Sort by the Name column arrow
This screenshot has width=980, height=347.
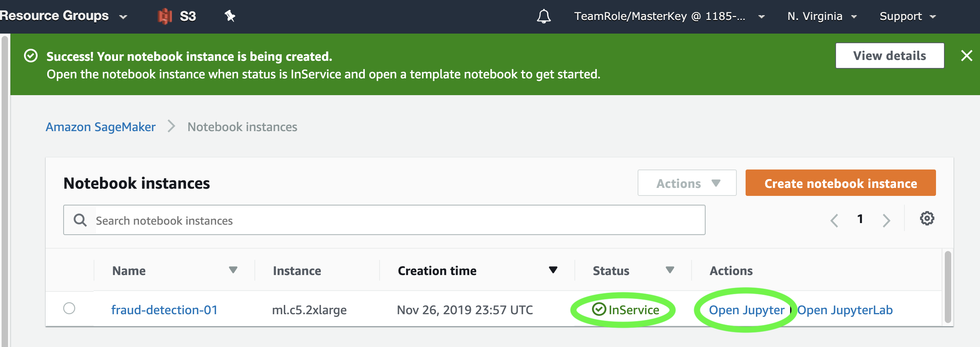pyautogui.click(x=233, y=270)
